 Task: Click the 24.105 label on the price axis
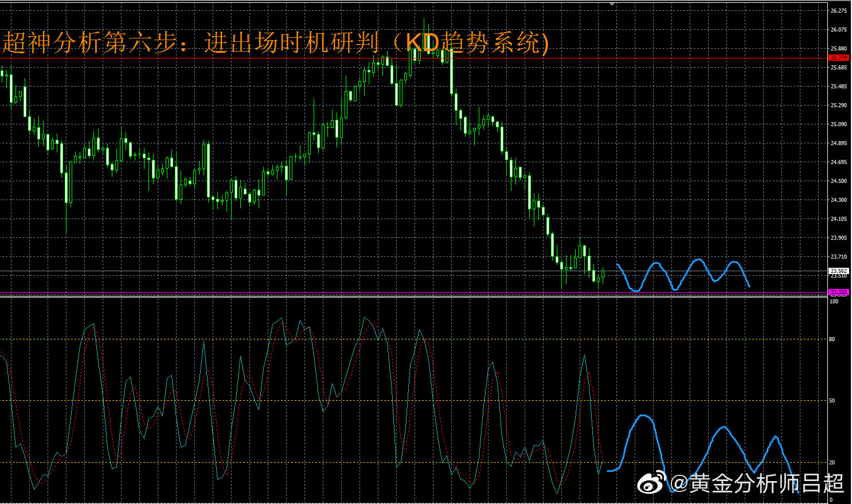pos(839,219)
